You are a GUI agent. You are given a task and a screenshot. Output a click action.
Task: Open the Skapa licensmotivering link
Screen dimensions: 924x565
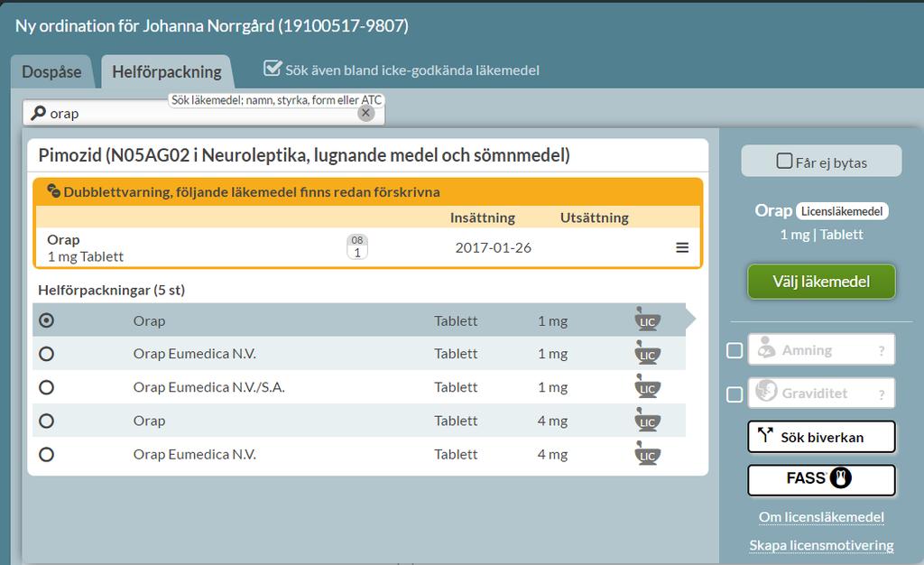[x=821, y=545]
